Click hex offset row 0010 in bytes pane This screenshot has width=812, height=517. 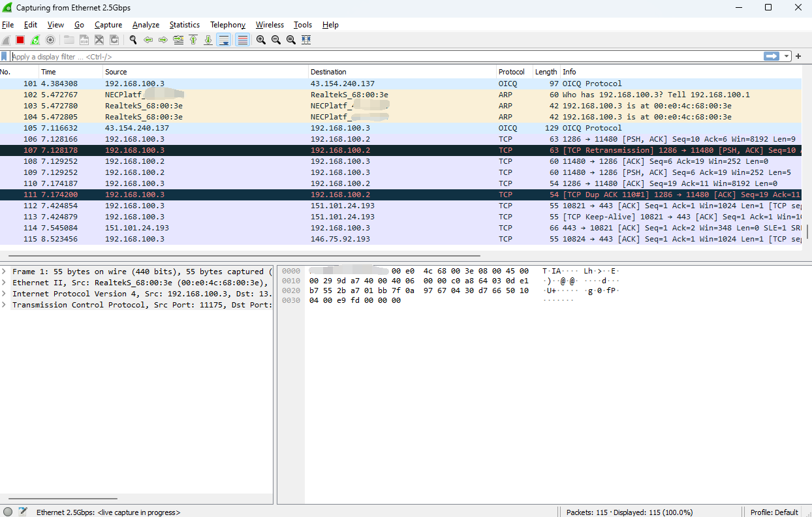tap(291, 281)
